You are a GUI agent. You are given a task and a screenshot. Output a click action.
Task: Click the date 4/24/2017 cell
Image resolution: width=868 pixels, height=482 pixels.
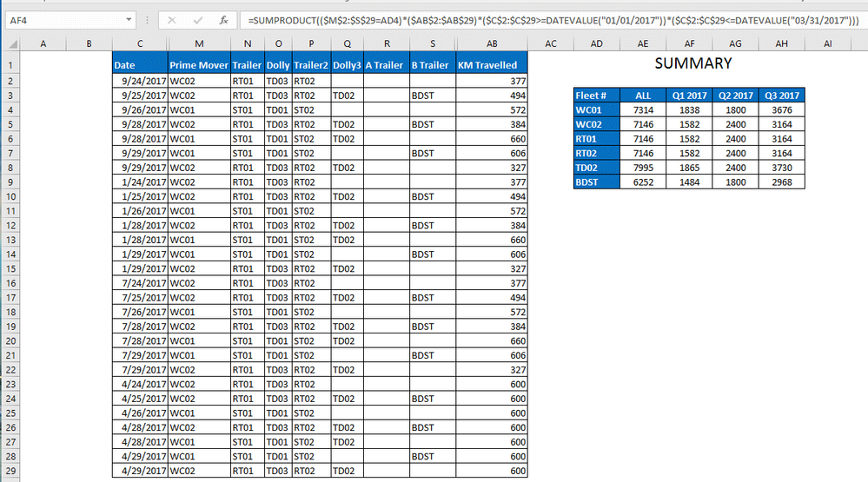point(140,384)
